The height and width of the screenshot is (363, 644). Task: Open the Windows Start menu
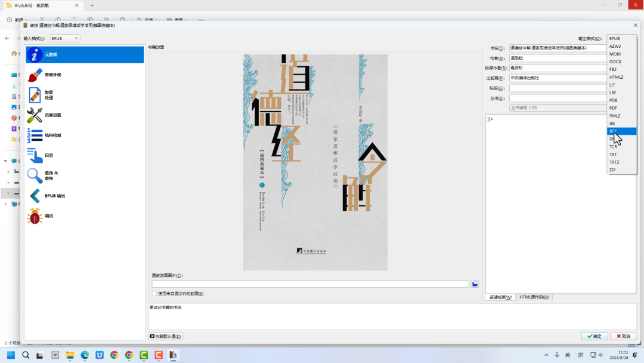11,355
